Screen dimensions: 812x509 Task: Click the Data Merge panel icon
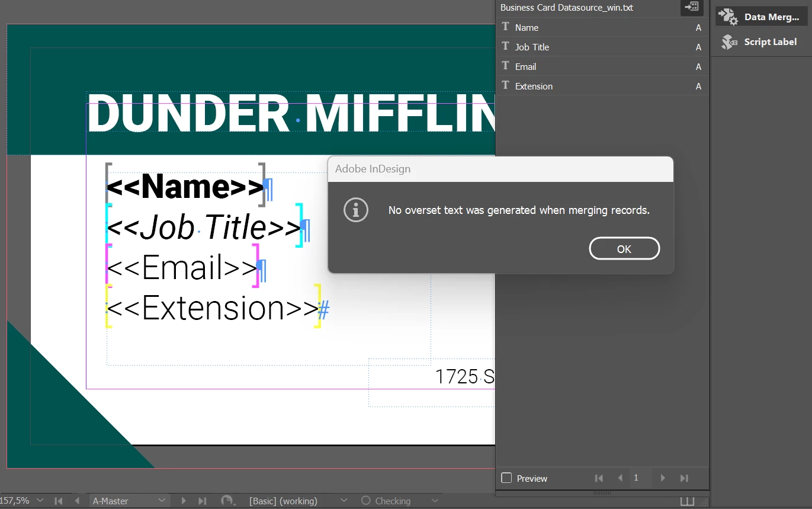pos(728,17)
